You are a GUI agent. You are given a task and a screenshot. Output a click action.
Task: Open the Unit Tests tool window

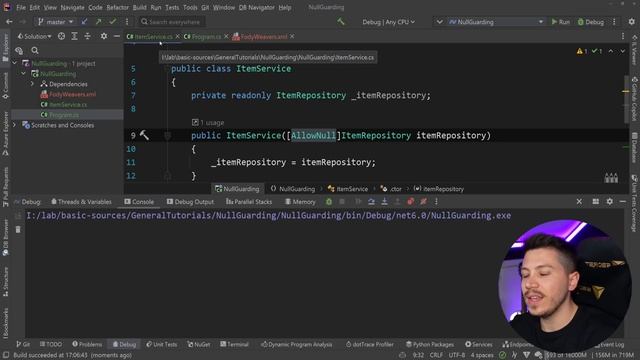pyautogui.click(x=162, y=344)
